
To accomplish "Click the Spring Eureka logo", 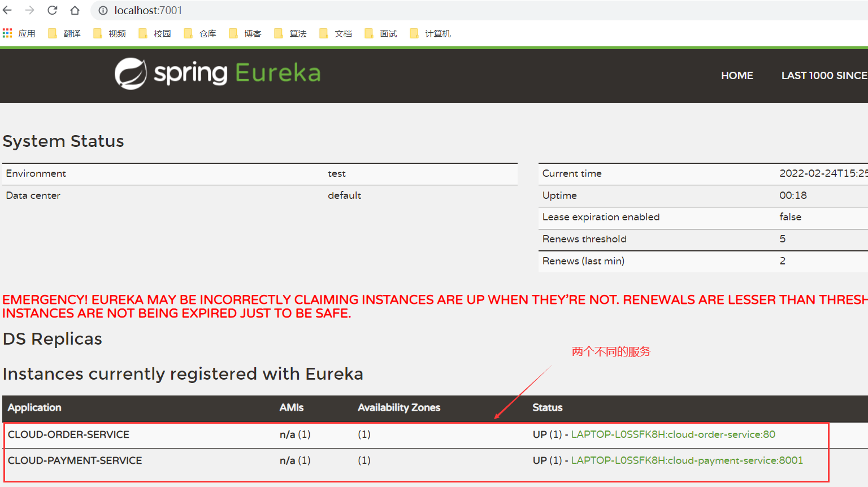I will coord(218,73).
